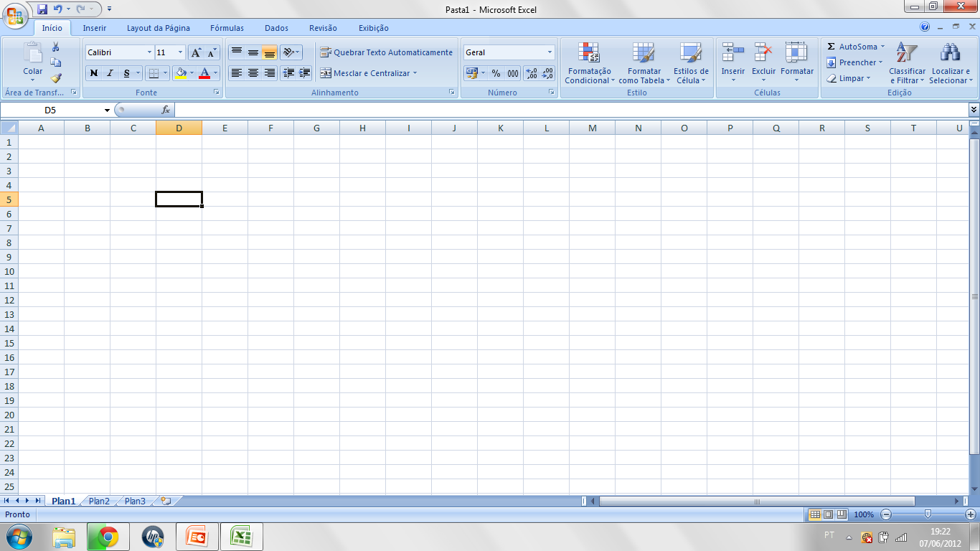The image size is (980, 551).
Task: Align text right
Action: tap(270, 73)
